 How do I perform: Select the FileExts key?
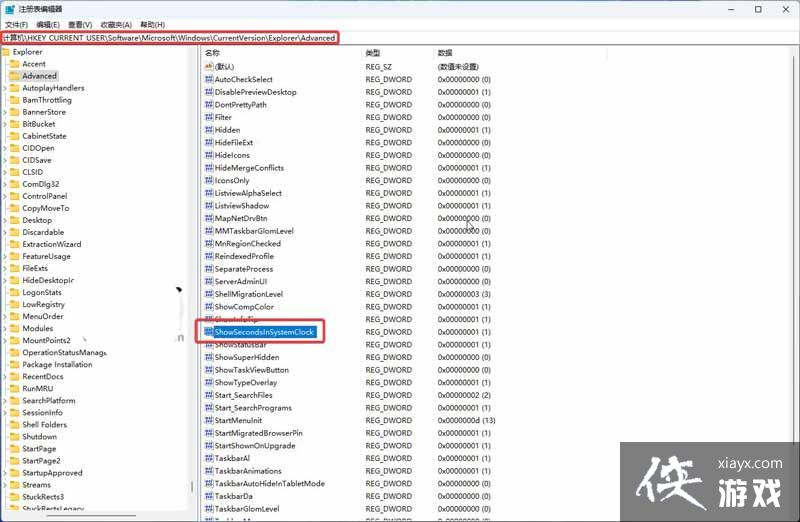[35, 268]
